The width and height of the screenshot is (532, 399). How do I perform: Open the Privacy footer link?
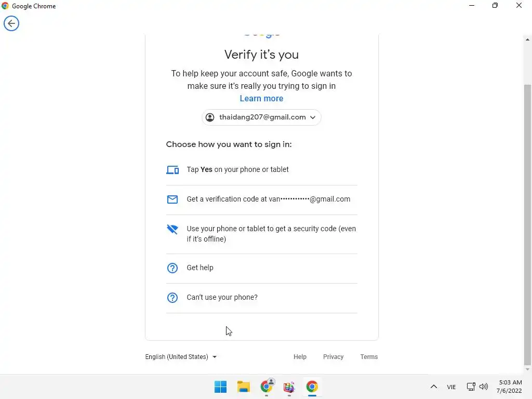(x=333, y=357)
